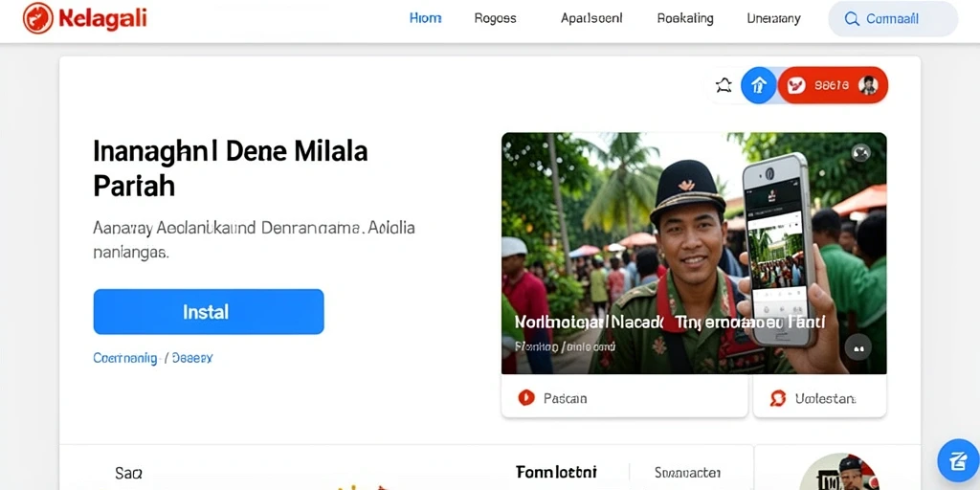
Task: Click the red icon beside Uolestan
Action: pyautogui.click(x=777, y=398)
